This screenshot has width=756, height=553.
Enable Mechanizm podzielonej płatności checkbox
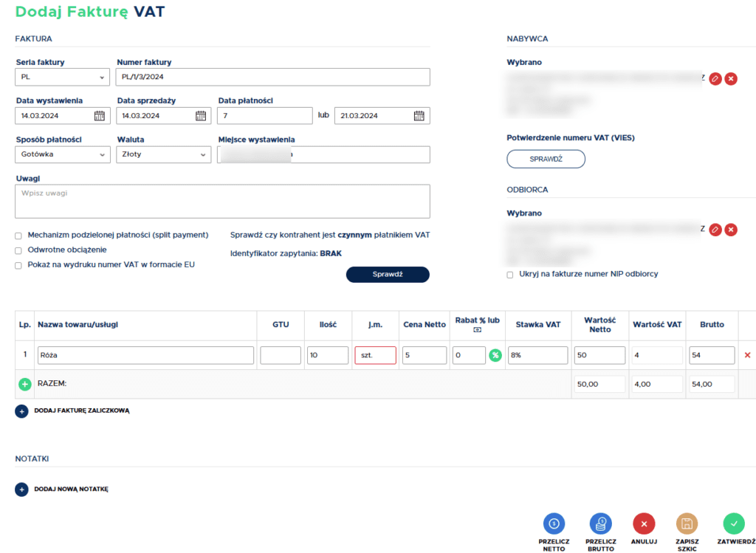point(18,236)
